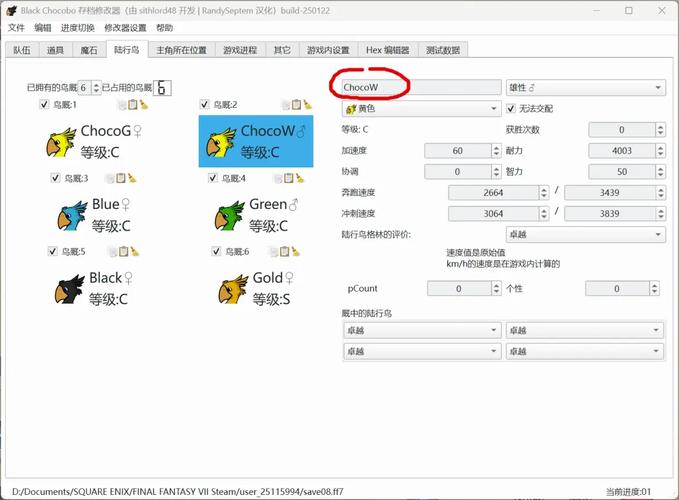Switch to the 道具 tab
The image size is (679, 500).
pos(55,50)
